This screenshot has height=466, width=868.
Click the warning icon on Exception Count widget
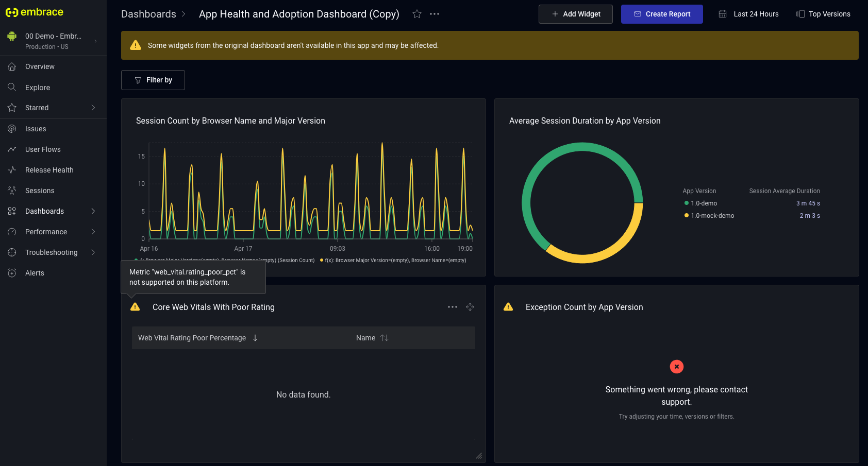[x=508, y=307]
